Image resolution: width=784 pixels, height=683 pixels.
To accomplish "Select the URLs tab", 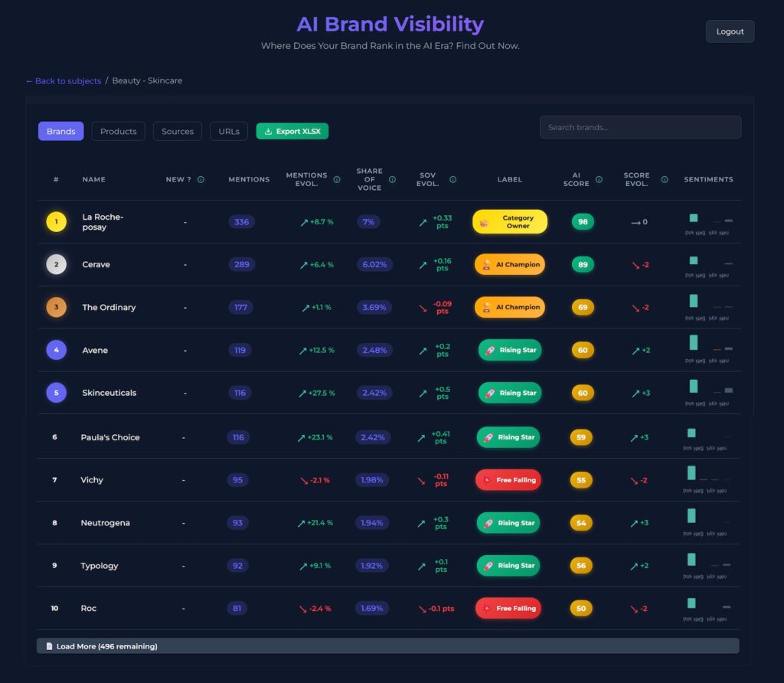I will tap(229, 131).
